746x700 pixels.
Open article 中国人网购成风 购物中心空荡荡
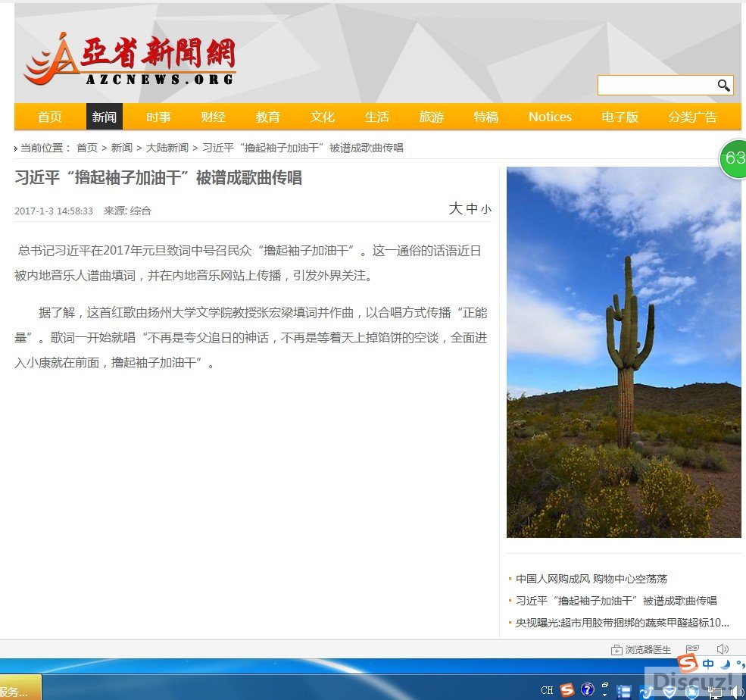pos(591,579)
